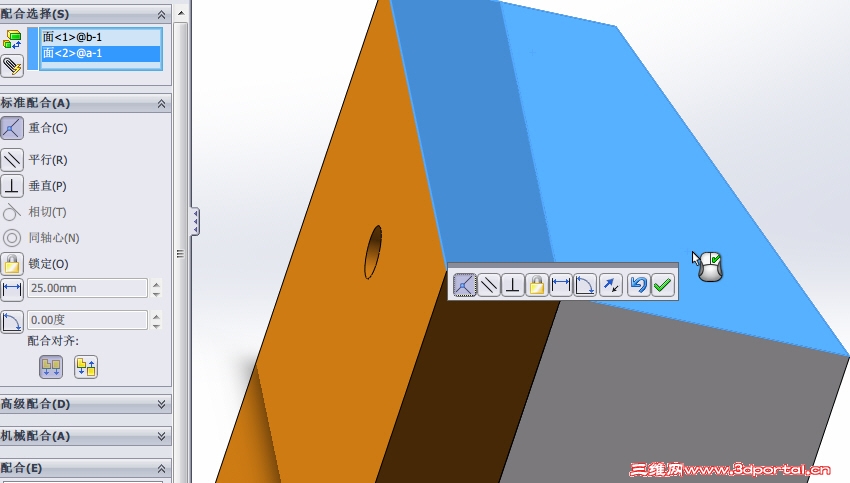Select the Coincident mate icon in panel
This screenshot has width=850, height=483.
coord(12,128)
